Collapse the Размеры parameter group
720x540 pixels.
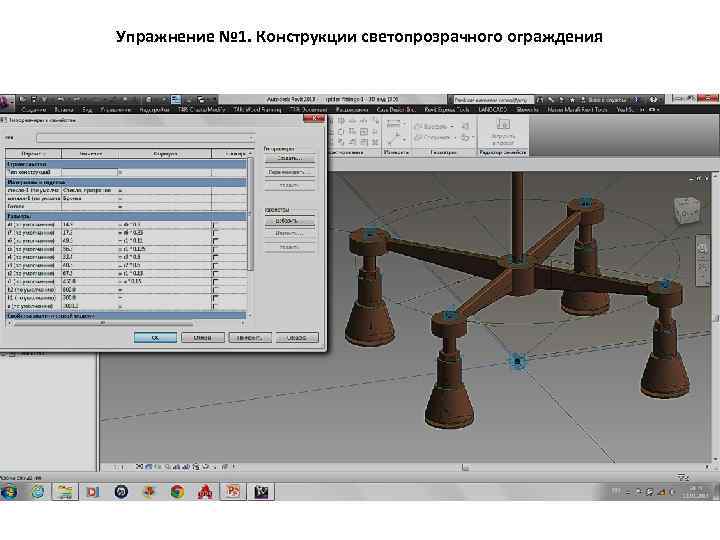126,216
